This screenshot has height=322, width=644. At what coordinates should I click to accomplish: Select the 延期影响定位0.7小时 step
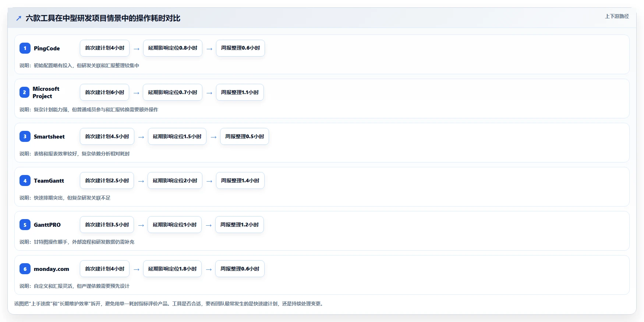pos(173,92)
